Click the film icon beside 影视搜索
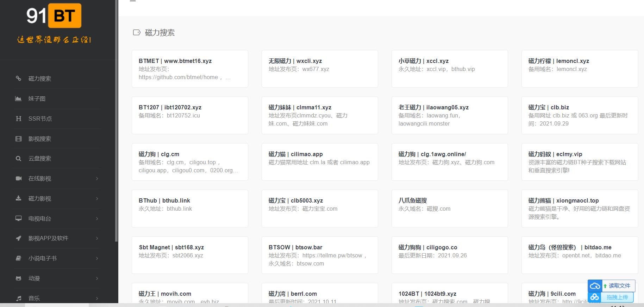The height and width of the screenshot is (307, 644). (18, 139)
